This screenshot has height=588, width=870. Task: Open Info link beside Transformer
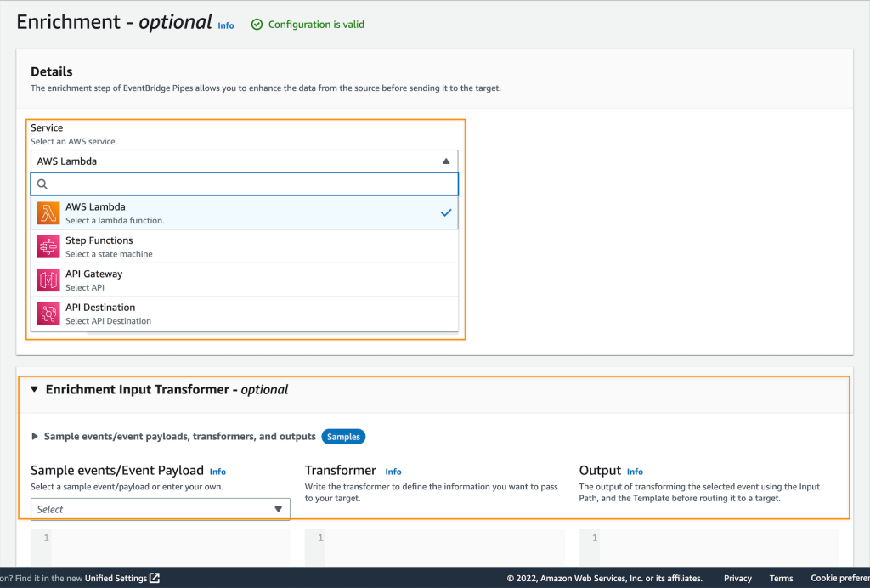[393, 472]
